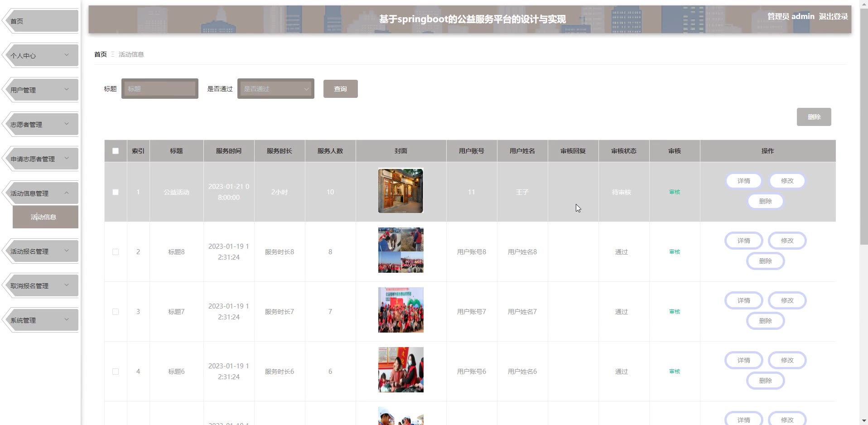The height and width of the screenshot is (425, 868).
Task: Check the checkbox for row 公益活动
Action: [116, 192]
